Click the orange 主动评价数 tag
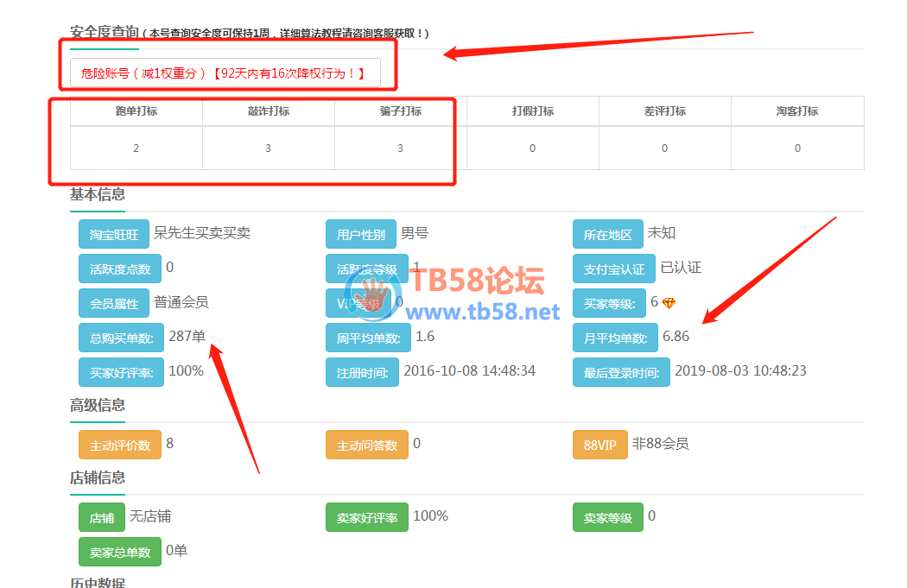Viewport: 907px width, 588px height. tap(119, 446)
